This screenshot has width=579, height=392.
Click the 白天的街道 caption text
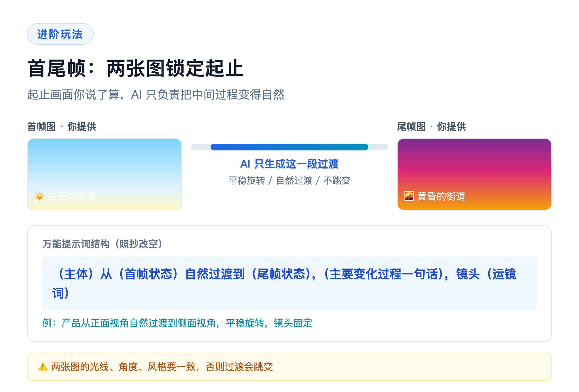coord(72,196)
